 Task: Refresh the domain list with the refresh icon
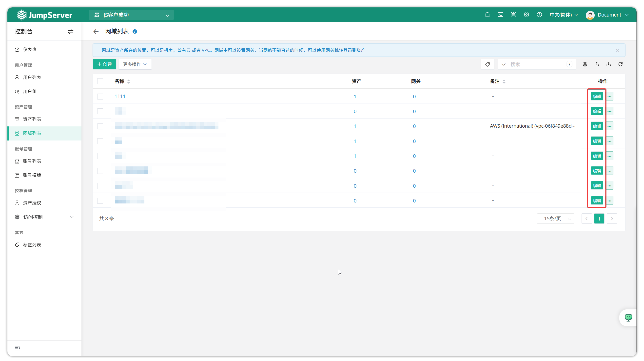[621, 64]
